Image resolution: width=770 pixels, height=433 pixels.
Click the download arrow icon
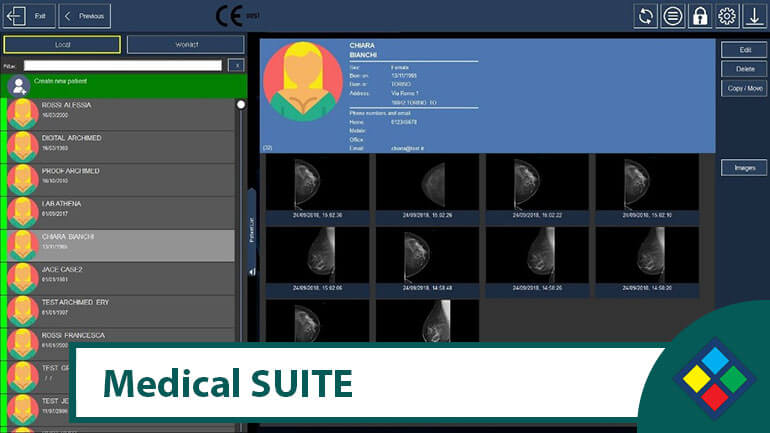pos(754,16)
